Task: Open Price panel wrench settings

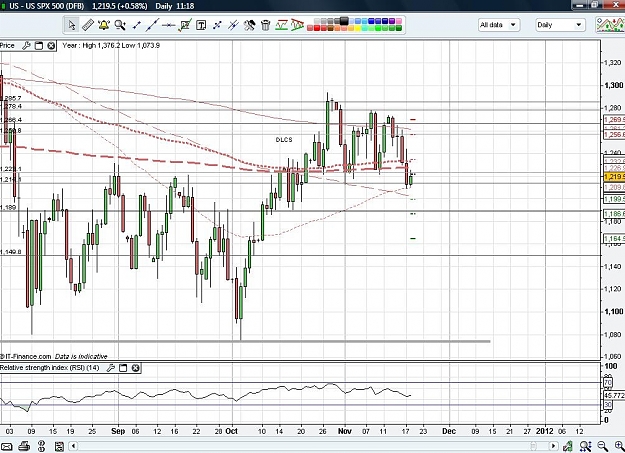Action: click(x=26, y=46)
